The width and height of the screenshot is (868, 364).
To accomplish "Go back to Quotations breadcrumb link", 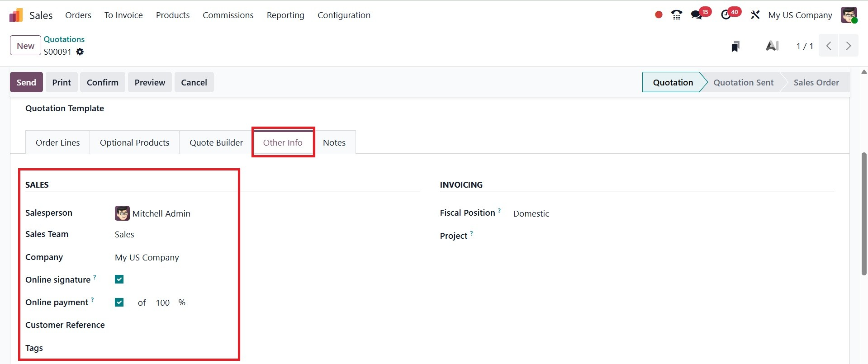I will tap(64, 39).
